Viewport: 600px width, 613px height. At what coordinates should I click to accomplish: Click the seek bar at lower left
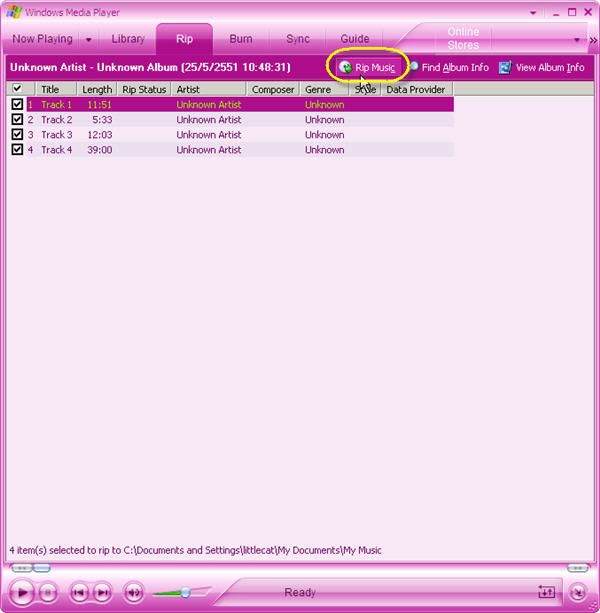(31, 568)
